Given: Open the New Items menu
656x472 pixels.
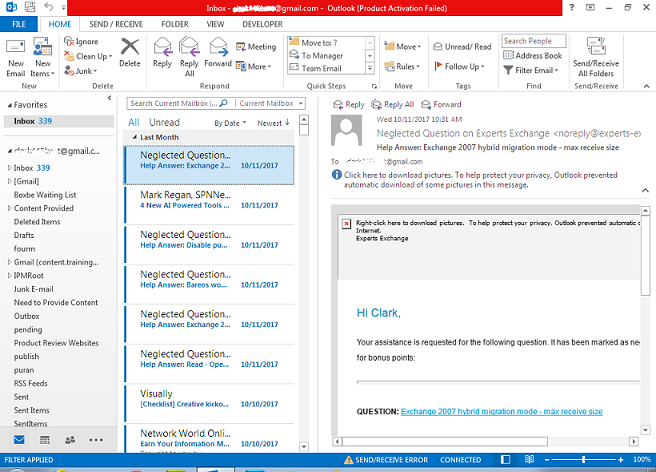Looking at the screenshot, I should 42,58.
